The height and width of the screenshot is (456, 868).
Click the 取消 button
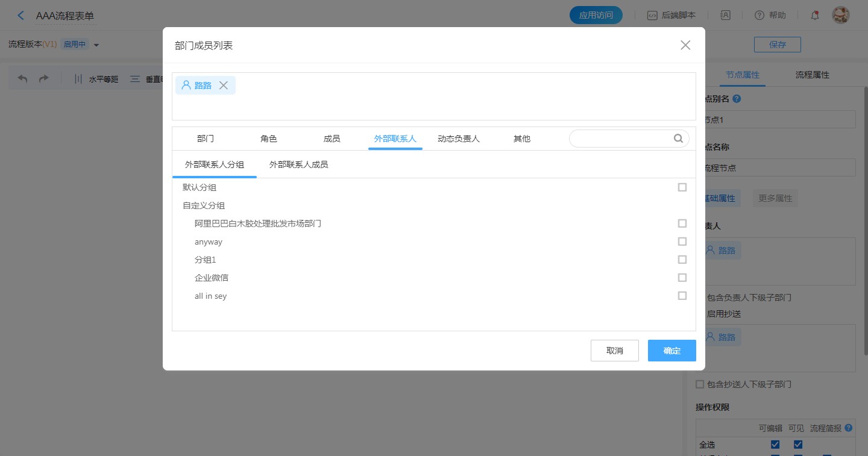[x=614, y=351]
